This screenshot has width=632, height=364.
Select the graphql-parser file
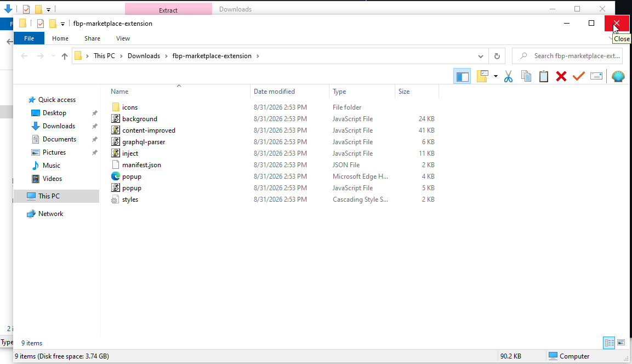pos(144,142)
